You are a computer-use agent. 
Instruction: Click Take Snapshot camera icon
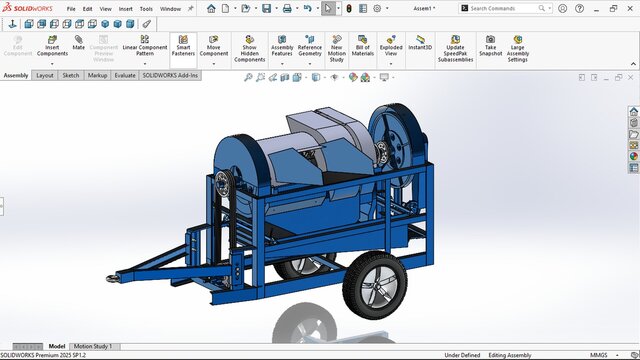(x=491, y=46)
